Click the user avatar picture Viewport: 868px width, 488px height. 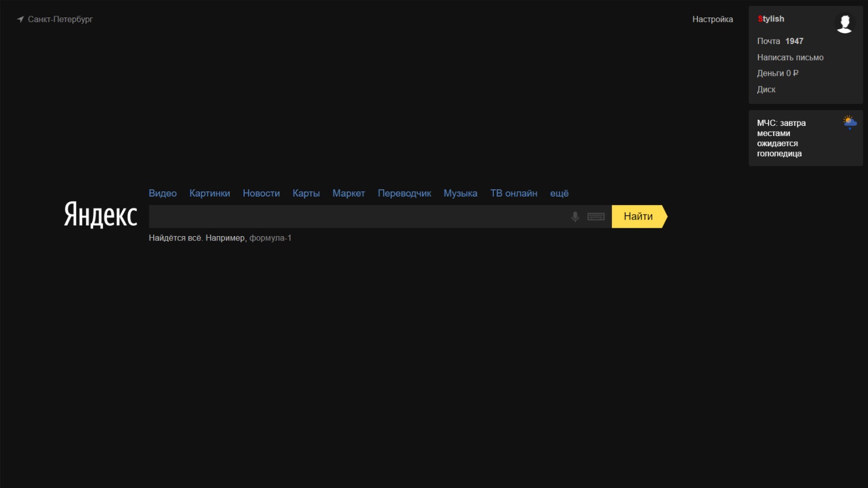[844, 23]
